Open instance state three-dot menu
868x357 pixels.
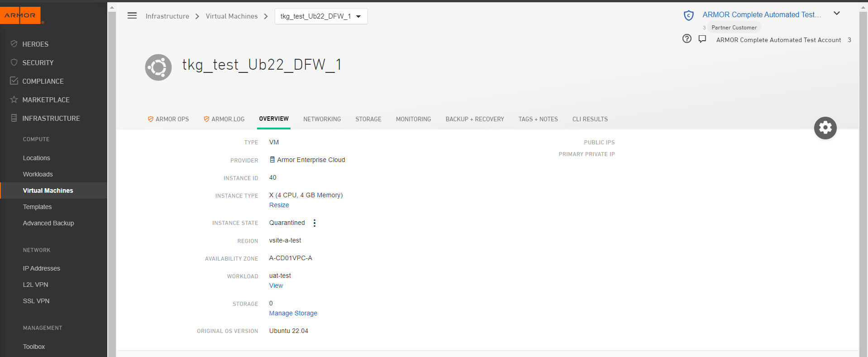click(x=315, y=223)
